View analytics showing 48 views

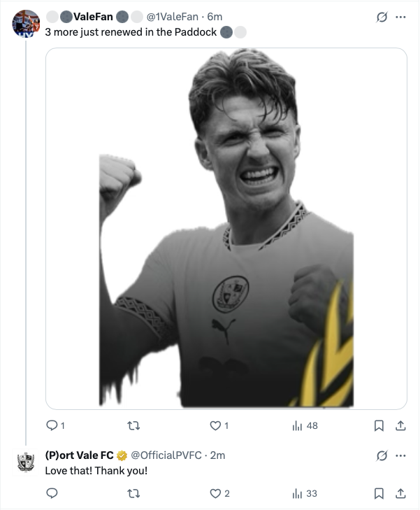pos(305,425)
